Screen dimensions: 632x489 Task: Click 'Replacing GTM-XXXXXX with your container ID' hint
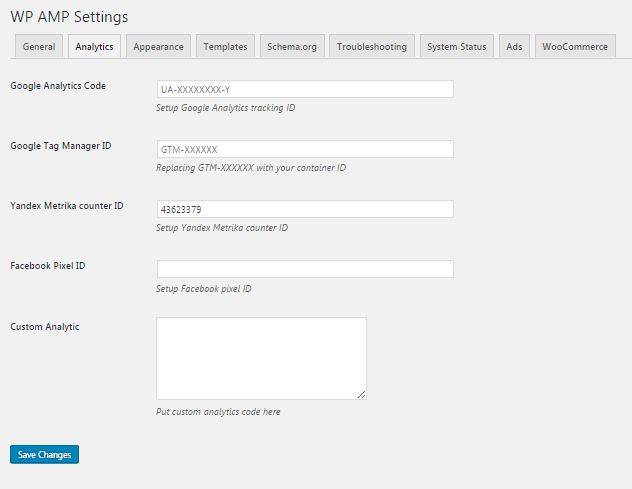251,168
